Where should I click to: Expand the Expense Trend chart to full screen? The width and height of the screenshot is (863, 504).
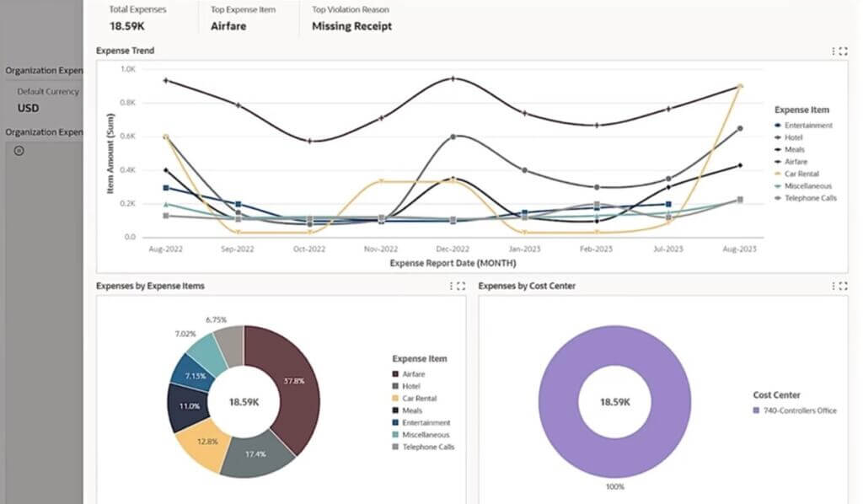coord(842,51)
